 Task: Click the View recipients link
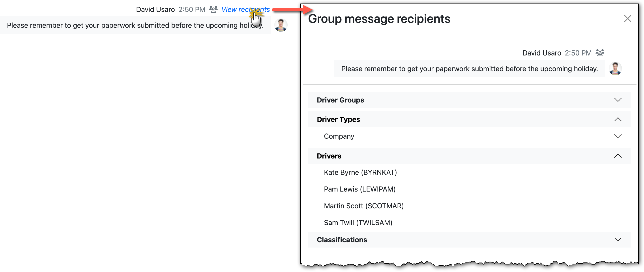click(x=245, y=9)
